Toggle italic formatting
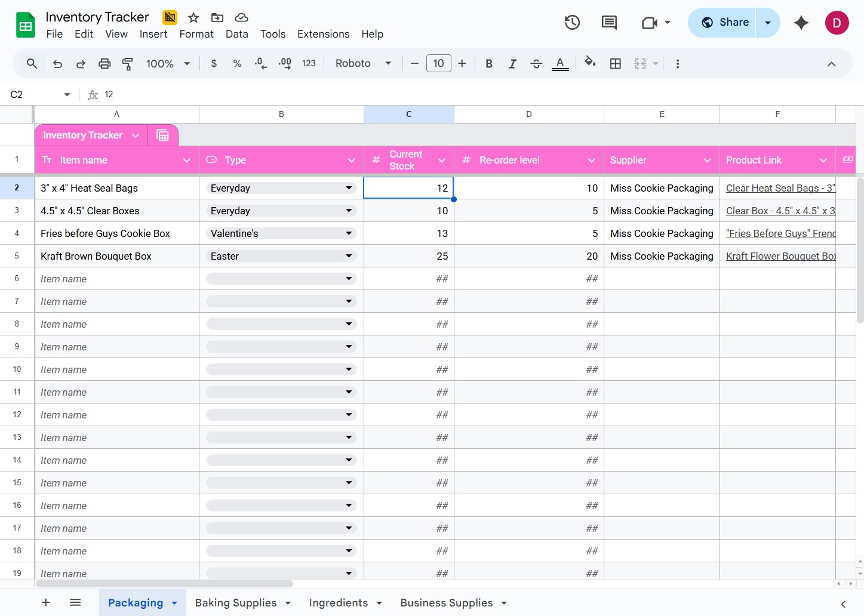This screenshot has height=616, width=864. click(x=512, y=64)
